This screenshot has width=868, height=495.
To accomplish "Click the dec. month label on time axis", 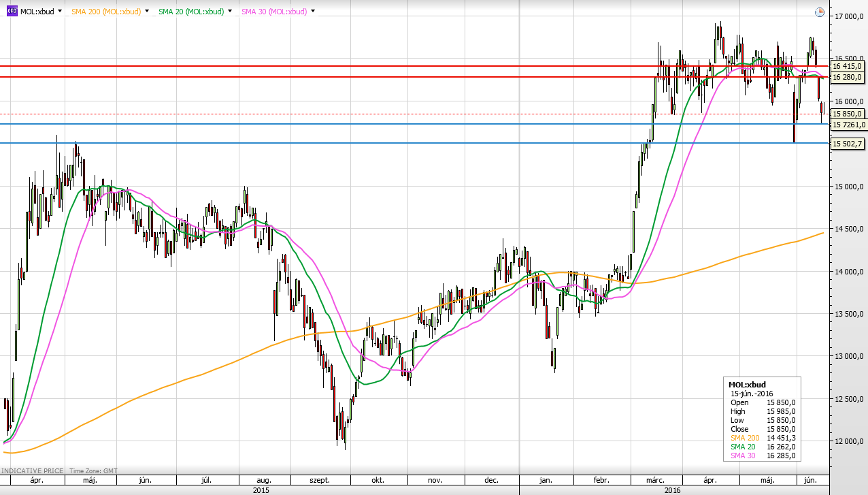I will pos(492,479).
